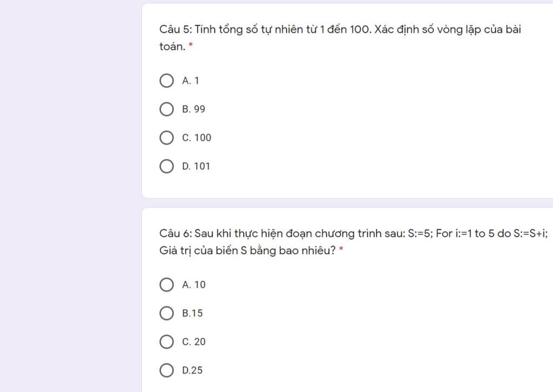553x392 pixels.
Task: Choose the radio circle beside B. 99
Action: (x=166, y=109)
